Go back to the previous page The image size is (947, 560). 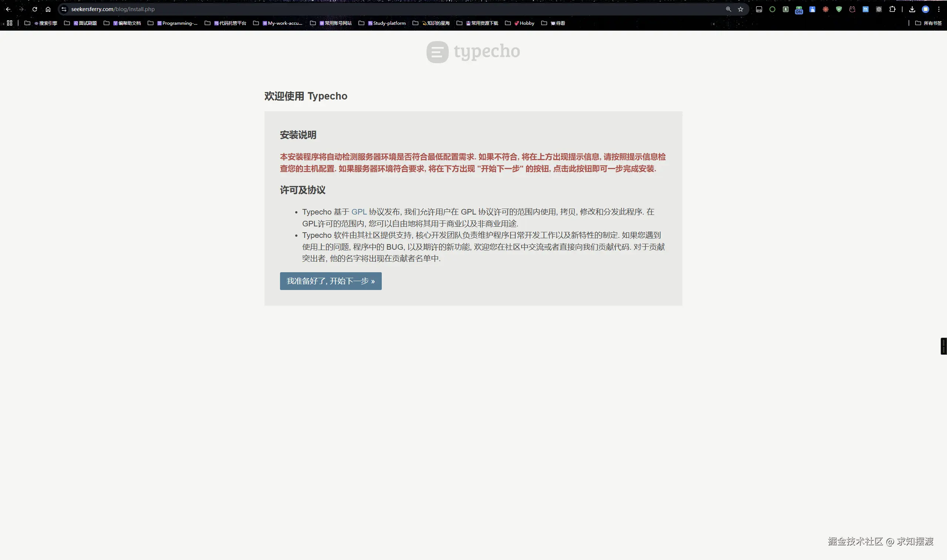pos(8,9)
